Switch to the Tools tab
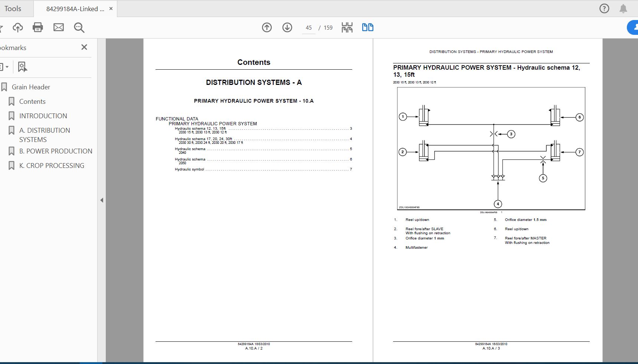The image size is (638, 364). 13,8
